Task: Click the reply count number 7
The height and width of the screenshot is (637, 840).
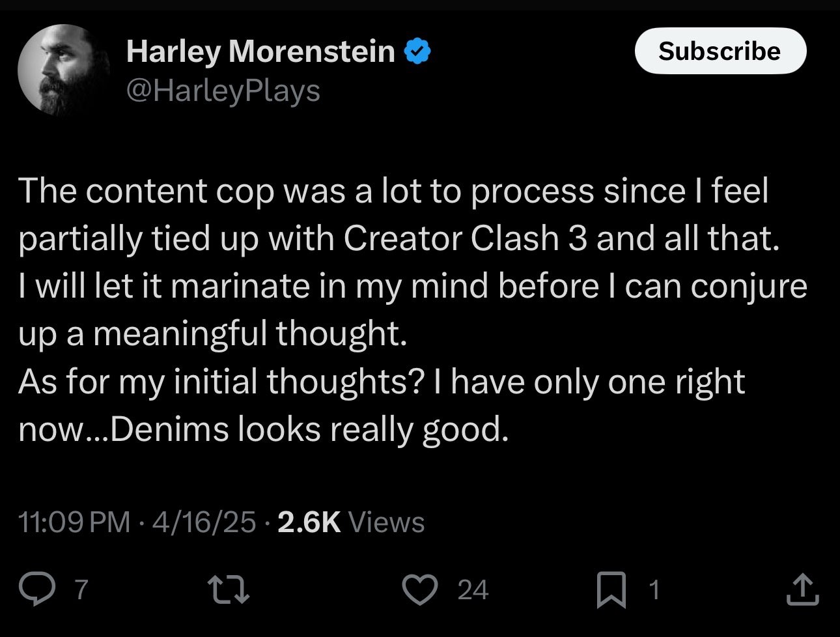Action: pyautogui.click(x=81, y=589)
